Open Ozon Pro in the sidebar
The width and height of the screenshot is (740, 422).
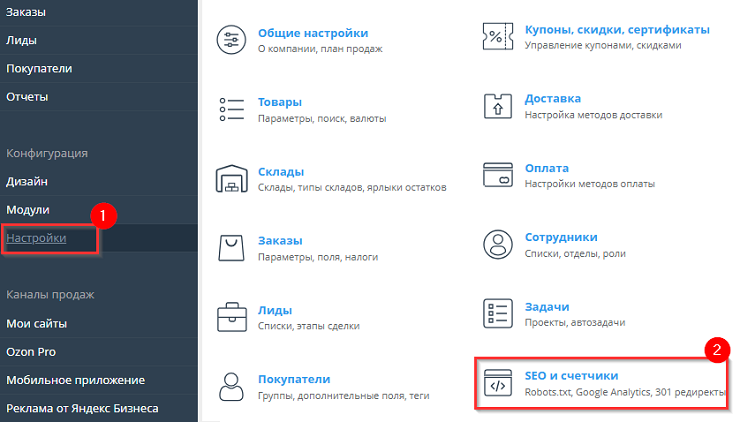pyautogui.click(x=31, y=352)
